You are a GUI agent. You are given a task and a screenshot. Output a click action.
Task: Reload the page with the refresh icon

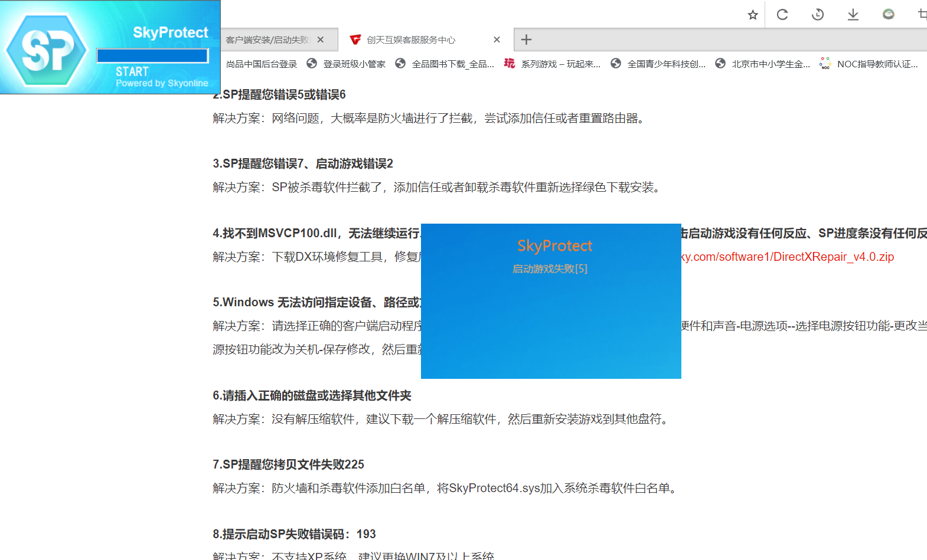(x=782, y=14)
